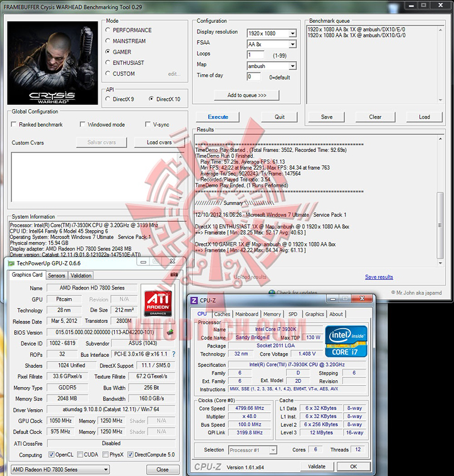Click the globe icon beside Check for updates
454x476 pixels.
click(272, 293)
